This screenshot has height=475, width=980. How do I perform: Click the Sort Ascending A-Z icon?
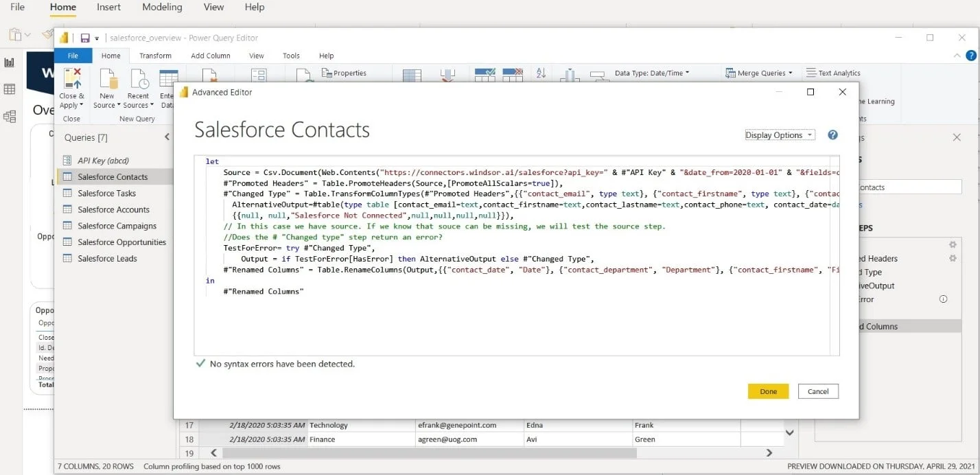click(541, 73)
